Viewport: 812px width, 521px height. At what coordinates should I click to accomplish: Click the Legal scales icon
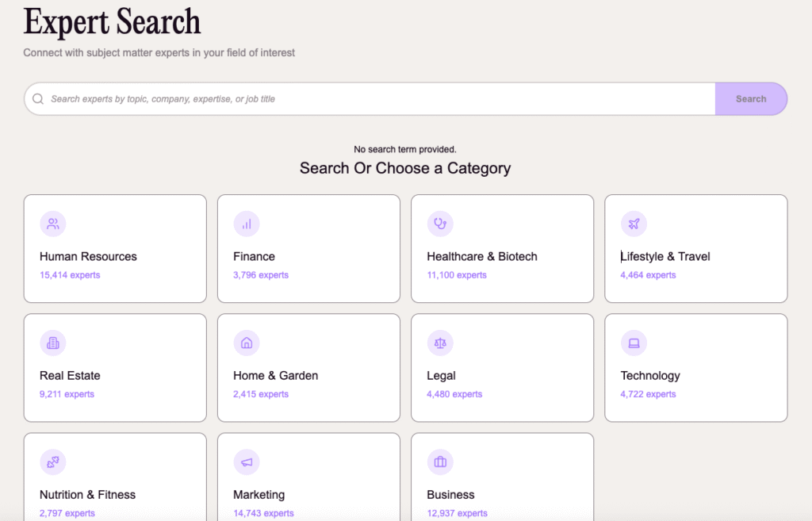[440, 343]
